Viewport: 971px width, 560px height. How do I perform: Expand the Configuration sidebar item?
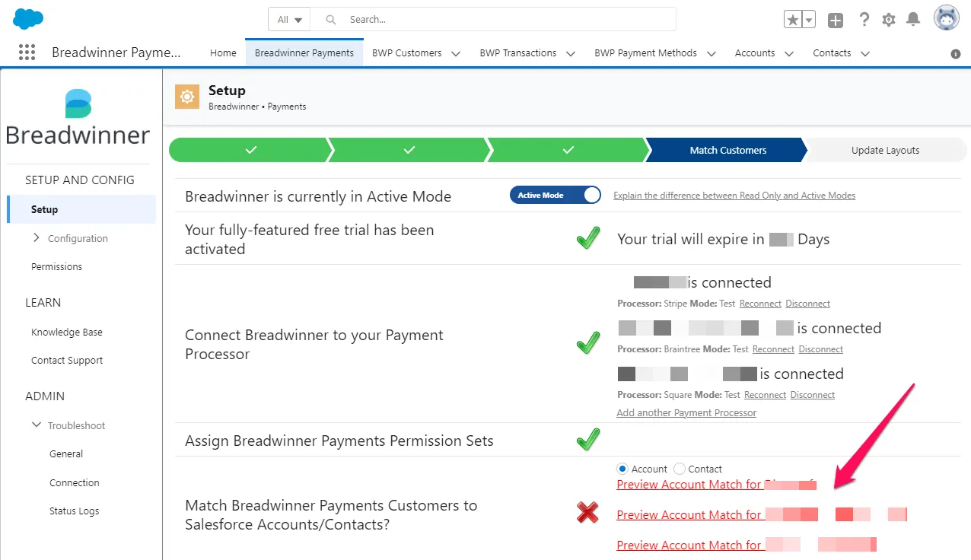37,238
